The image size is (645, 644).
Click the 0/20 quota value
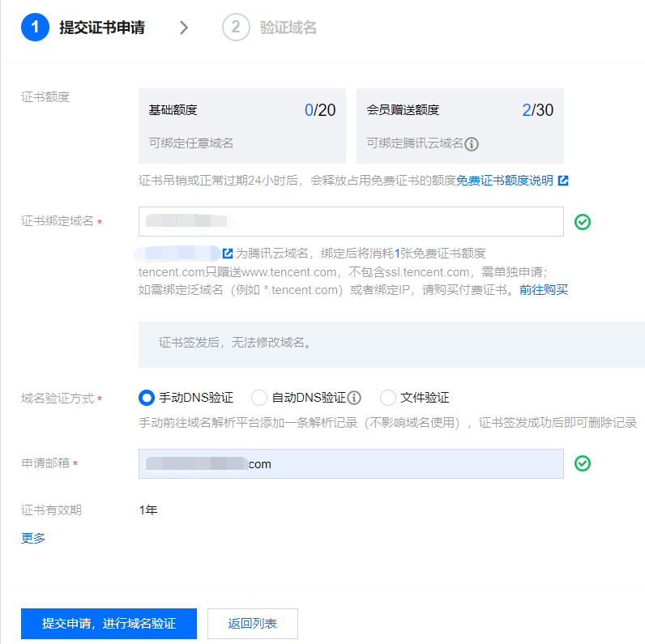(320, 110)
